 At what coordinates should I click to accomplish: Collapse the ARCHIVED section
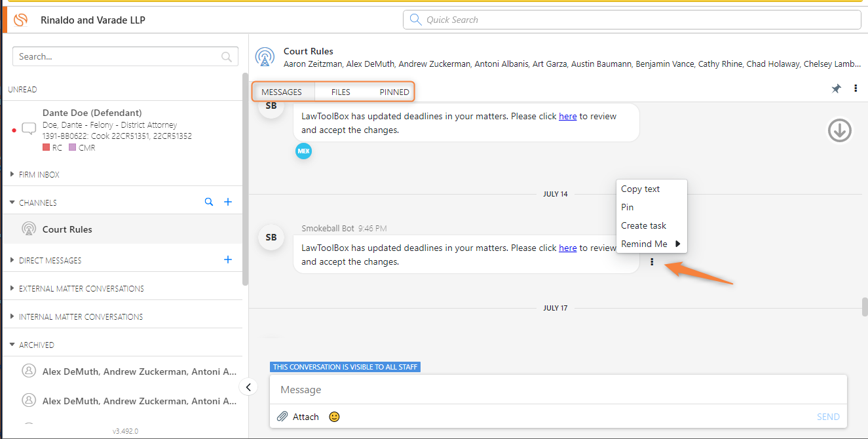[12, 345]
